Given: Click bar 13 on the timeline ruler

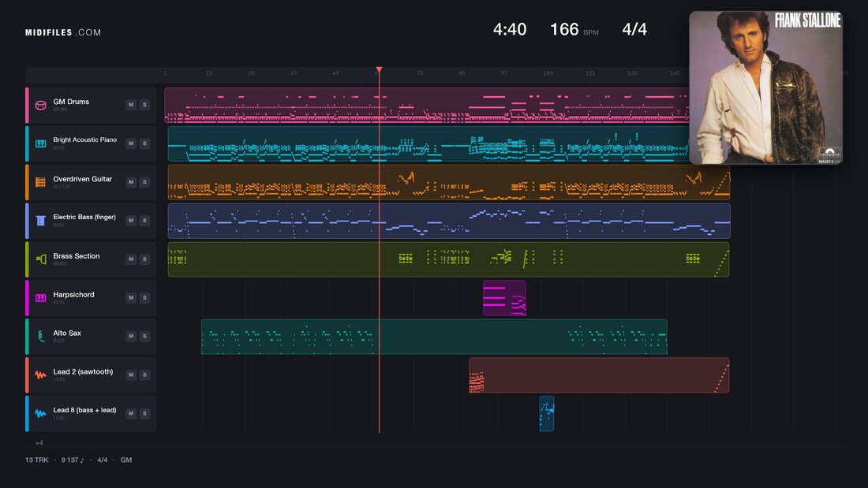Looking at the screenshot, I should click(208, 73).
